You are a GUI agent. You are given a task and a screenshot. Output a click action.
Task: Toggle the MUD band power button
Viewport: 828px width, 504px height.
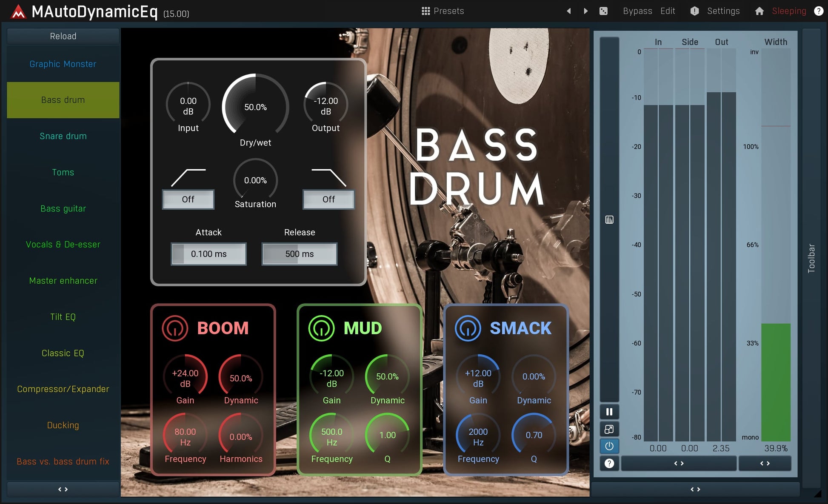point(321,328)
